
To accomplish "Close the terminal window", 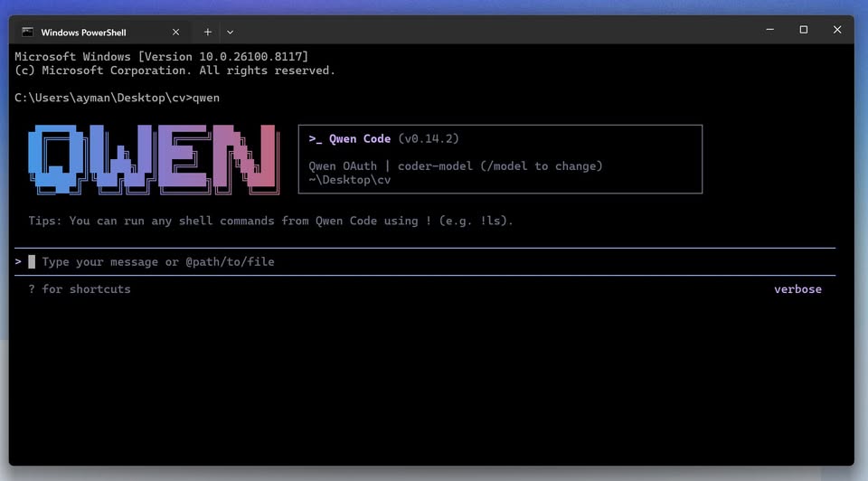I will click(837, 30).
